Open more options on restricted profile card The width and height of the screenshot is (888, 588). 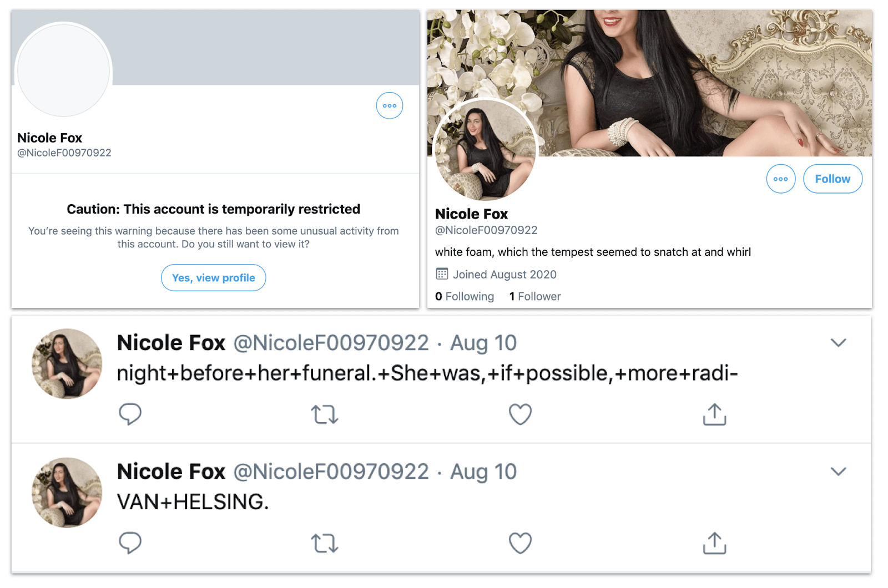point(390,105)
